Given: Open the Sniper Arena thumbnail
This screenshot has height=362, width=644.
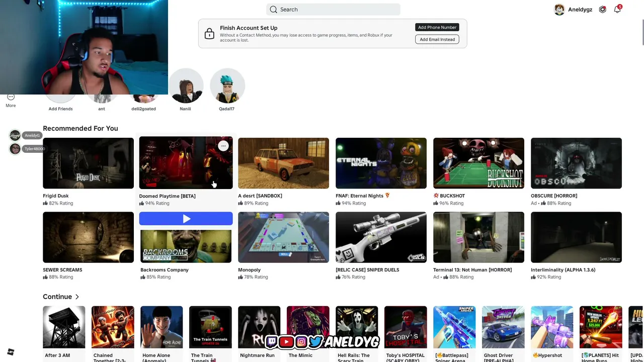Looking at the screenshot, I should click(454, 327).
